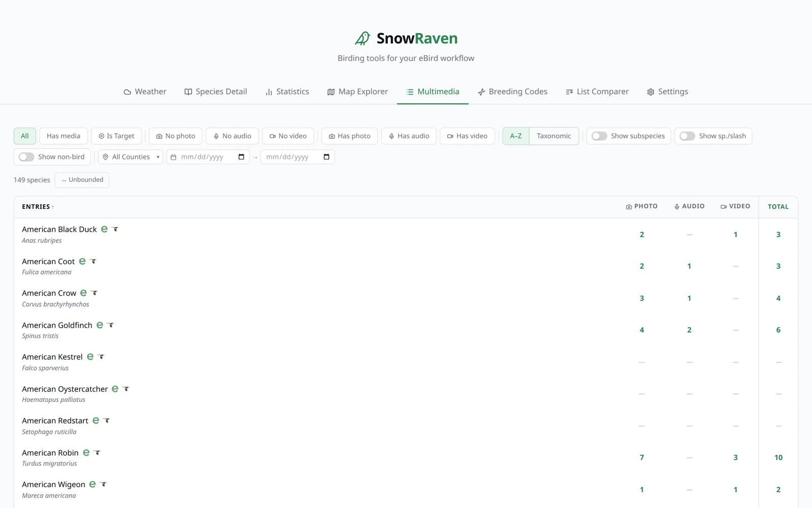812x508 pixels.
Task: Enable the Show subspecies switch
Action: click(x=599, y=136)
